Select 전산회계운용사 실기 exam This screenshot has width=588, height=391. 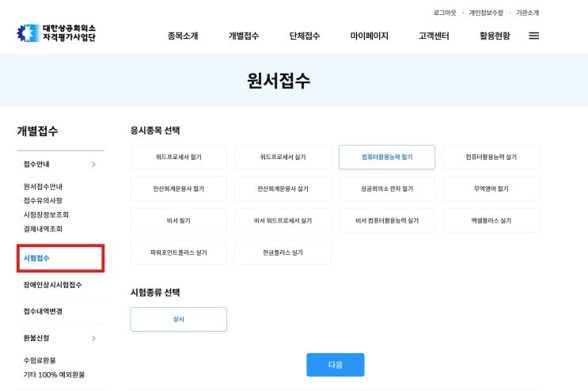pos(283,188)
